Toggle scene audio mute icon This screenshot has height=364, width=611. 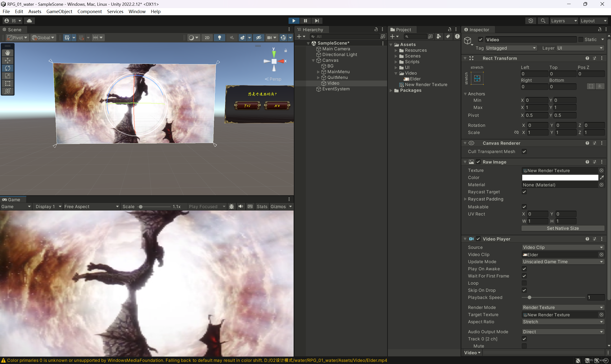point(232,37)
